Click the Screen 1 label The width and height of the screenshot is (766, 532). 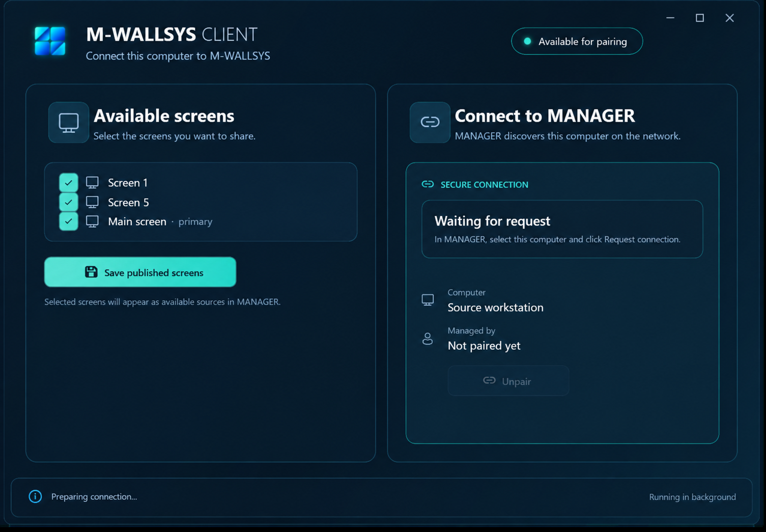(x=128, y=183)
